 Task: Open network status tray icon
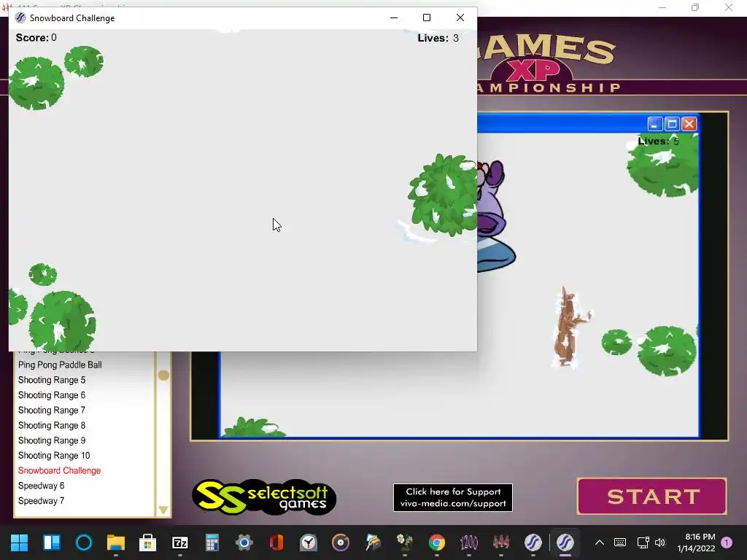(643, 542)
